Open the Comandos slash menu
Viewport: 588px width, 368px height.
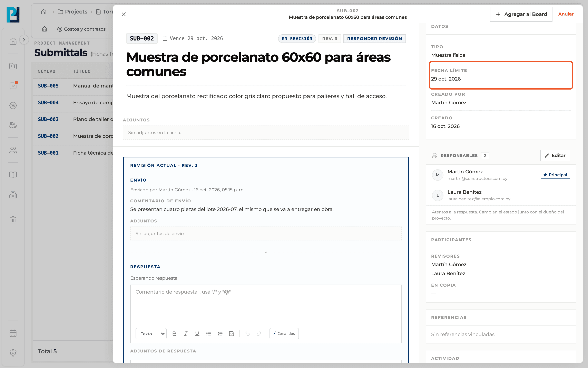coord(284,333)
